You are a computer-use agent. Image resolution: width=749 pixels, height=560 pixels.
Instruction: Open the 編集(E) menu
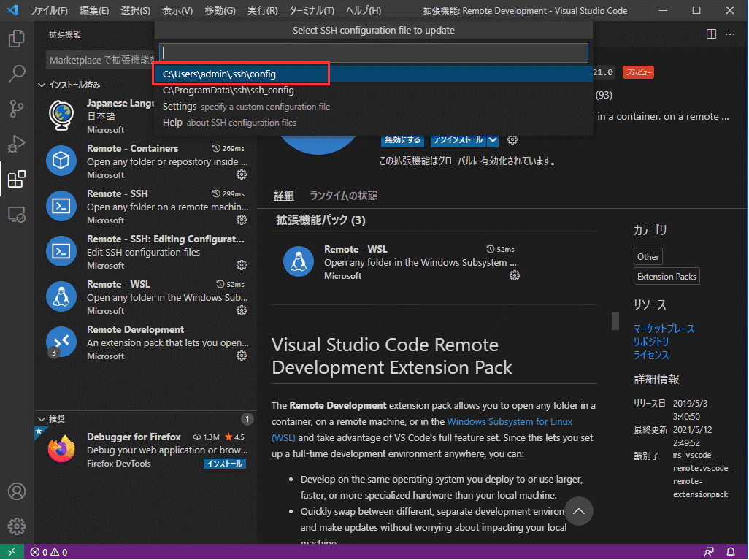point(94,10)
